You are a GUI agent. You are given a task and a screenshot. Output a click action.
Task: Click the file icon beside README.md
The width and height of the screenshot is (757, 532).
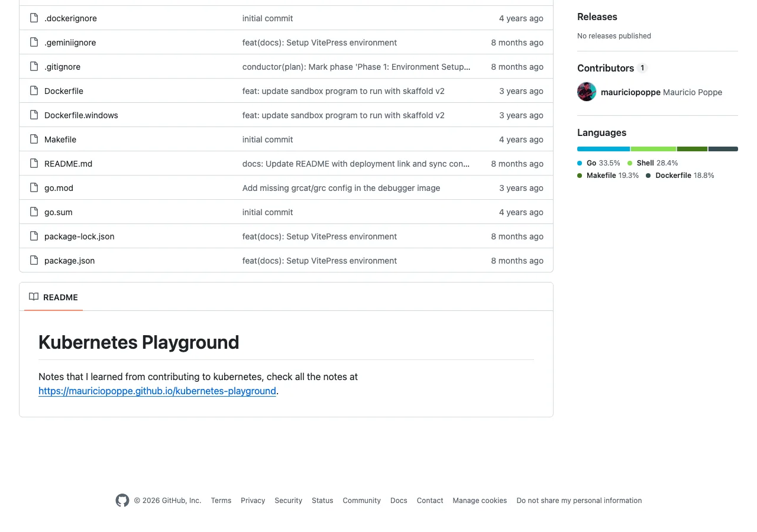(x=34, y=164)
